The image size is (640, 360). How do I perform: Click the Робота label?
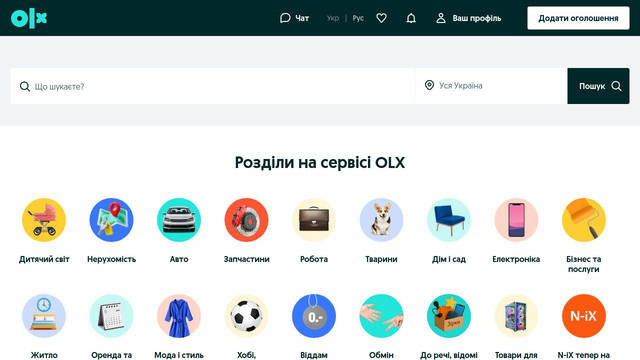pyautogui.click(x=314, y=259)
